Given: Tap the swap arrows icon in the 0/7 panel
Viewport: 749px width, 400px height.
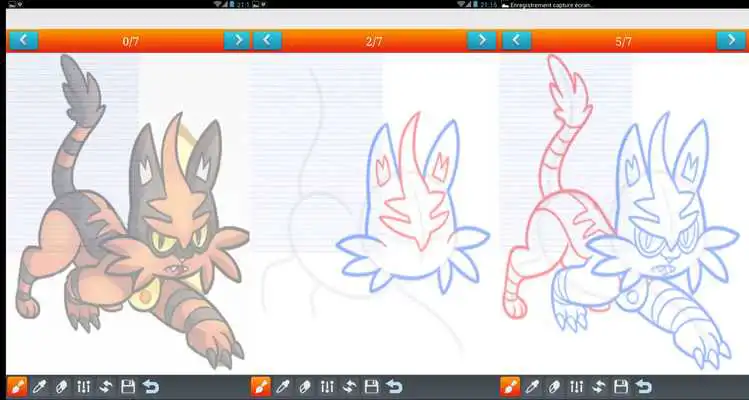Looking at the screenshot, I should (105, 387).
